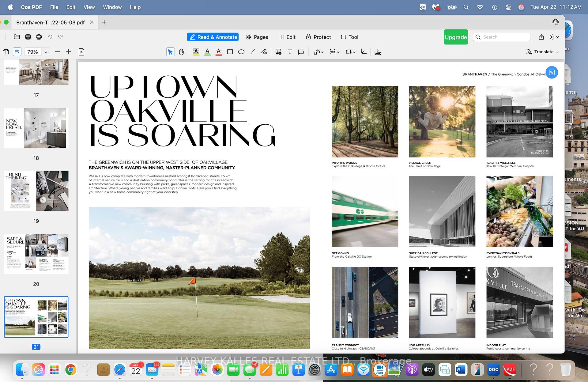The width and height of the screenshot is (588, 382).
Task: Open the File menu
Action: 54,7
